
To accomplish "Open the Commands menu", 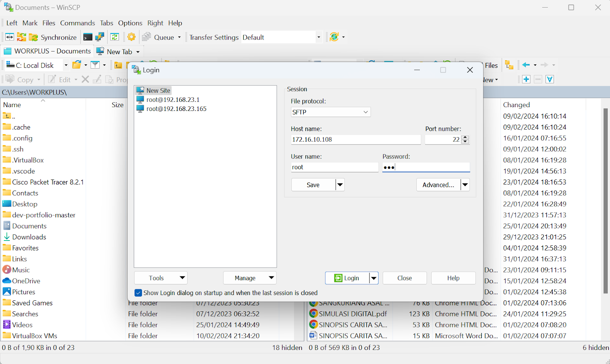I will click(77, 23).
